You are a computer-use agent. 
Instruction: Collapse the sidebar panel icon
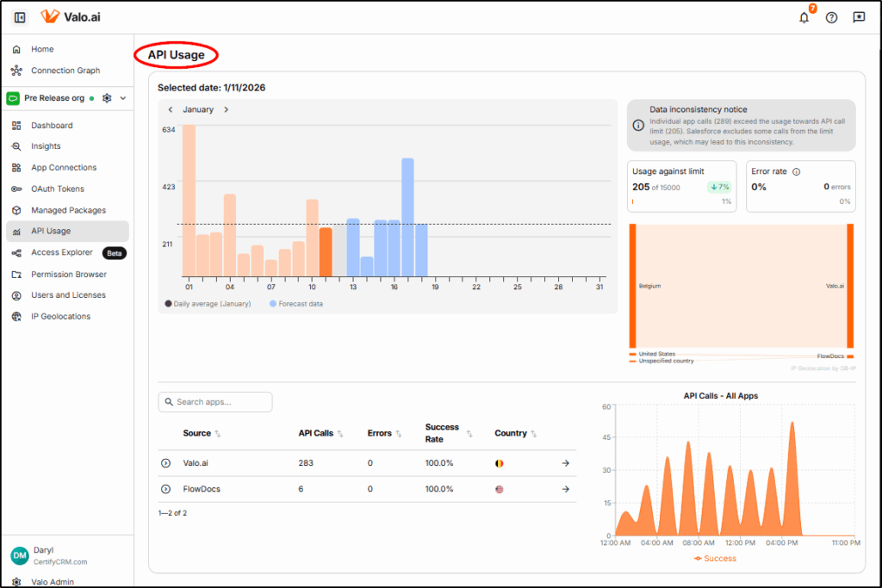[x=20, y=17]
